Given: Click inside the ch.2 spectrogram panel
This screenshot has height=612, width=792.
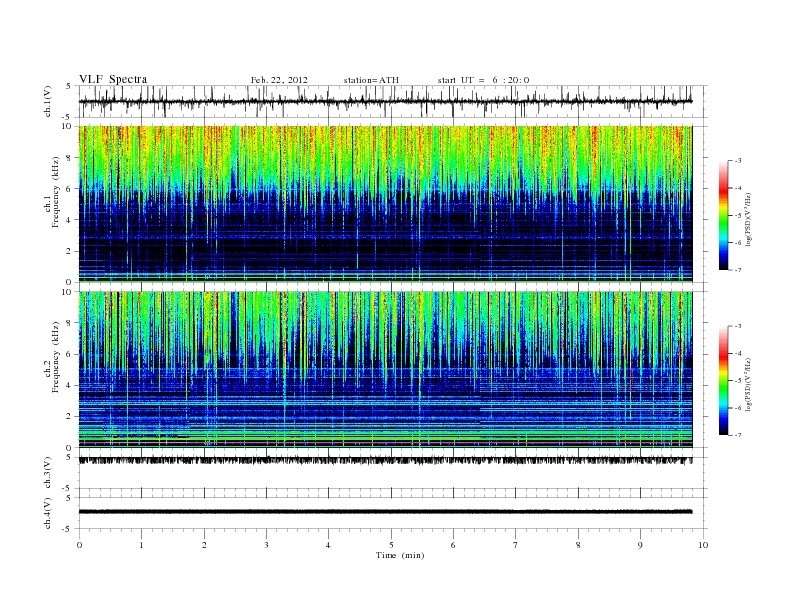Looking at the screenshot, I should [385, 369].
